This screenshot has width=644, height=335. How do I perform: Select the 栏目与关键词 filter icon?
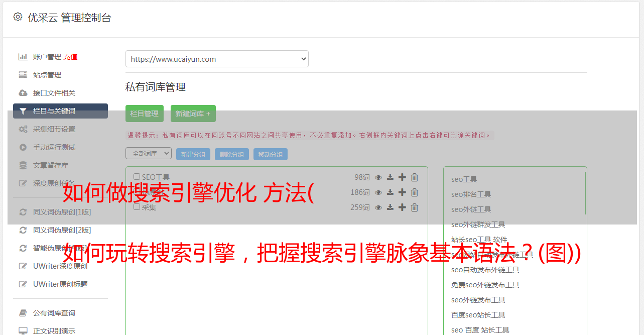click(23, 111)
